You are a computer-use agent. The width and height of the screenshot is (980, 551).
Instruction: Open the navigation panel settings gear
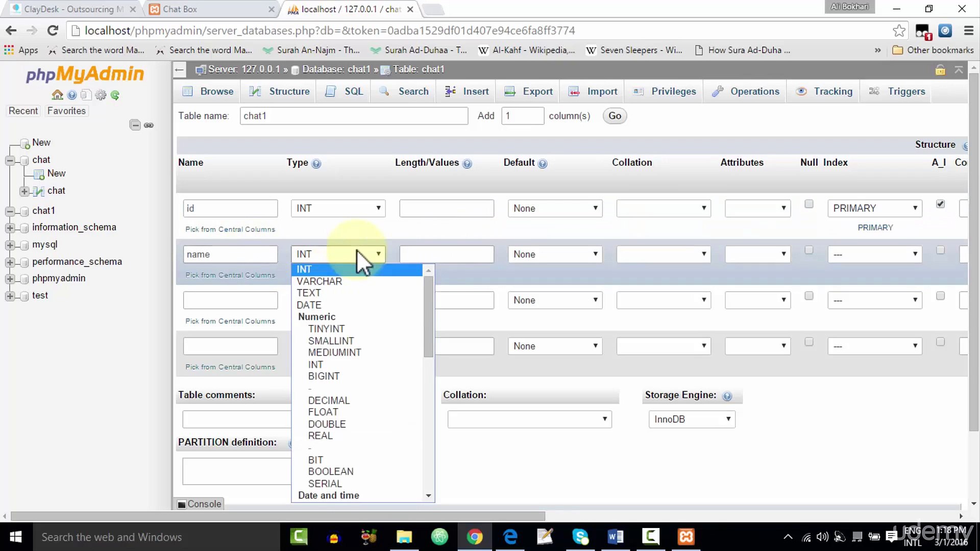(101, 95)
